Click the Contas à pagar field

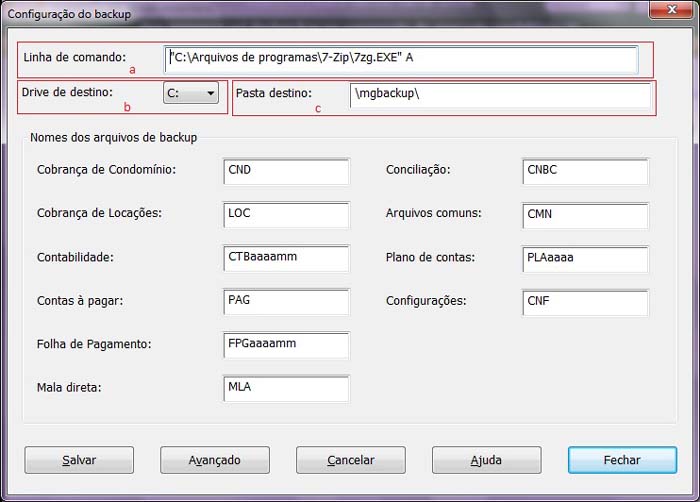pyautogui.click(x=286, y=302)
